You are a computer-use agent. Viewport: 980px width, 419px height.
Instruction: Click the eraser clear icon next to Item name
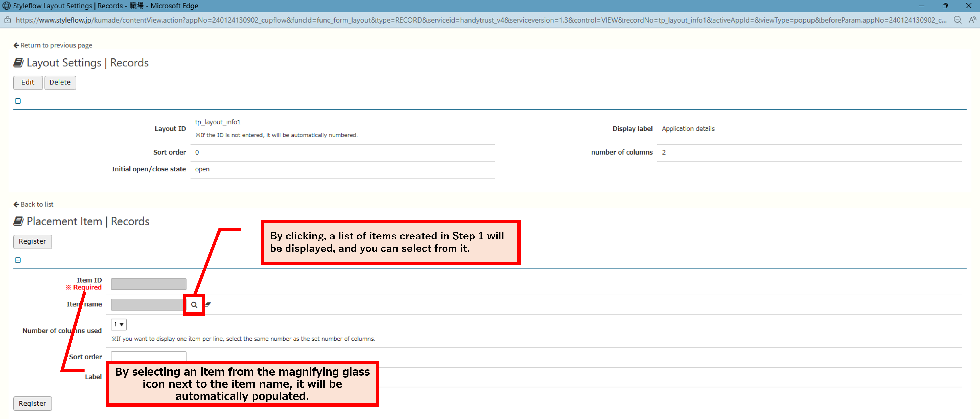[x=208, y=304]
